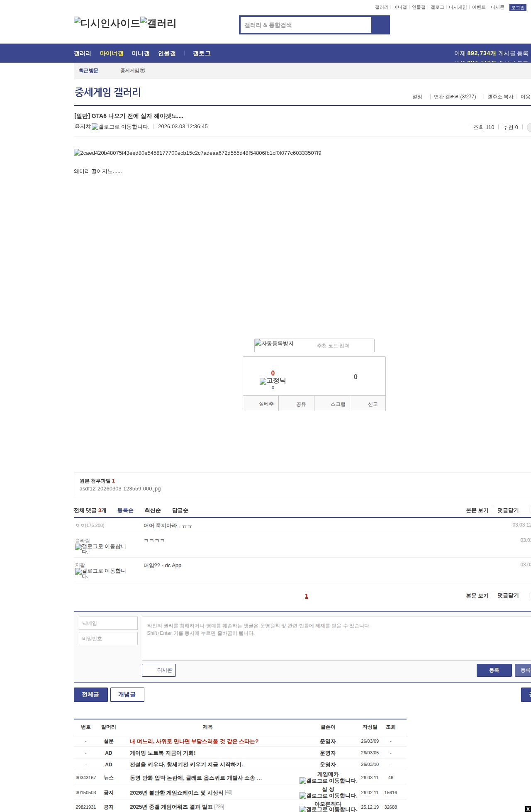Open the 갤로그 icon next to 실 성
This screenshot has width=531, height=812.
(x=328, y=796)
